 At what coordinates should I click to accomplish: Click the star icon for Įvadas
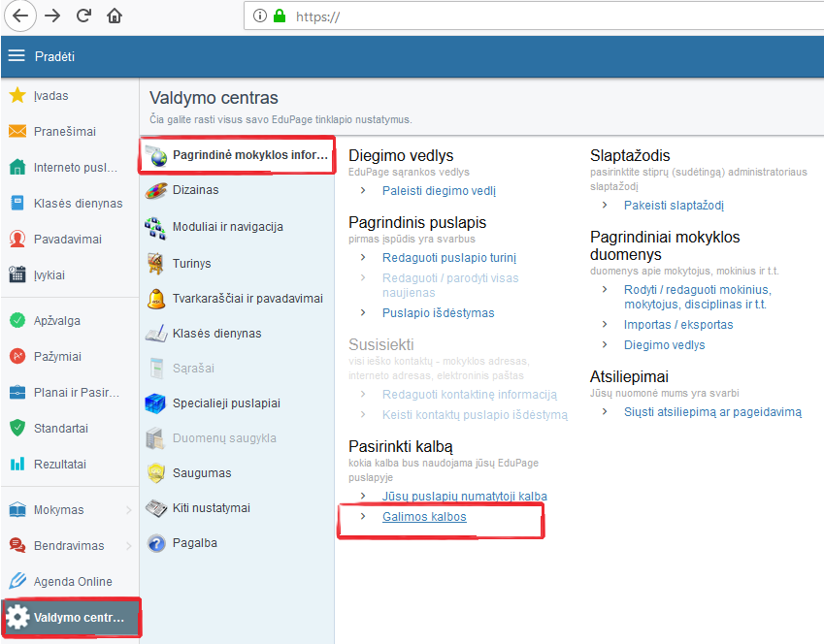[17, 96]
